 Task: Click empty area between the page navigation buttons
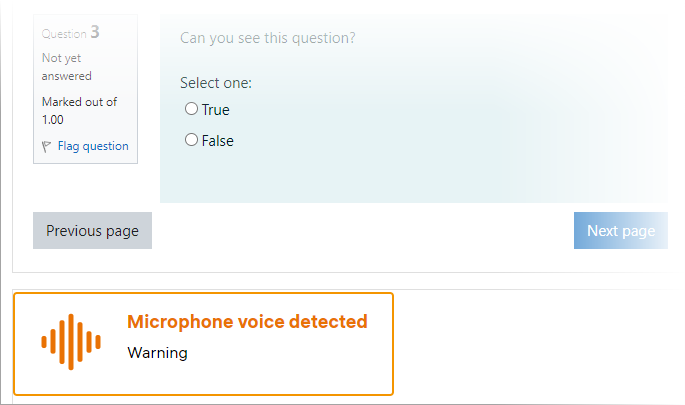(360, 231)
